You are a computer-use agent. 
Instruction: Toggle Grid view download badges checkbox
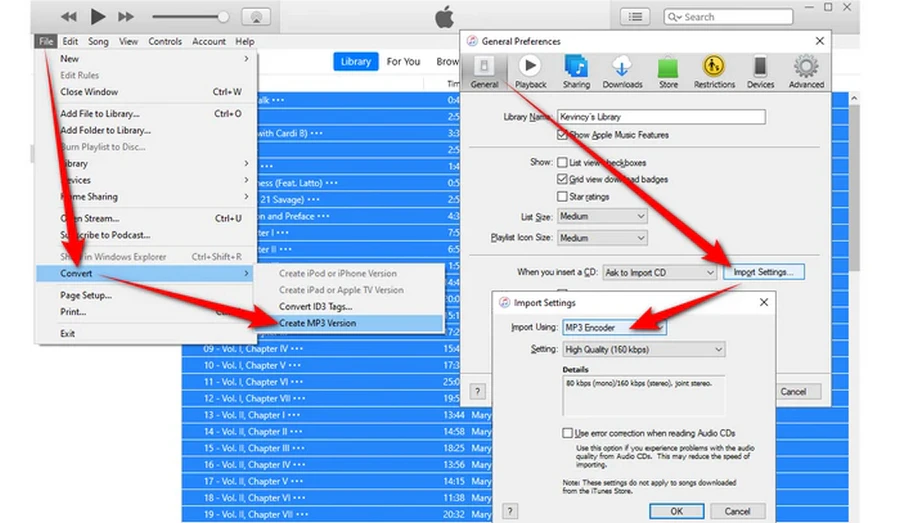click(x=562, y=179)
